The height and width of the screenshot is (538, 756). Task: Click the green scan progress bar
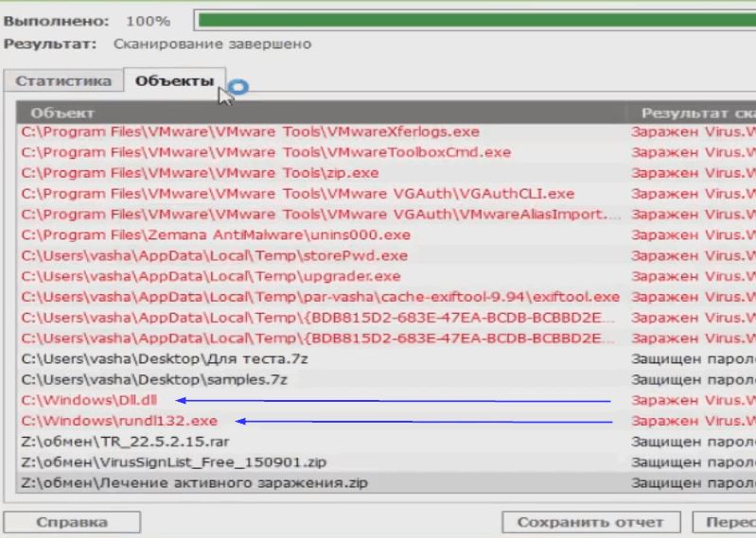473,20
